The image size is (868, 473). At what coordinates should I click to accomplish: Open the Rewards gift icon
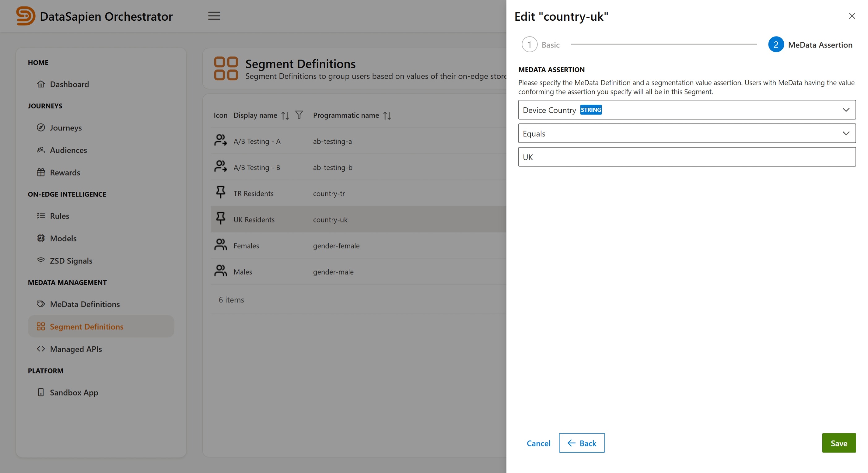click(x=41, y=172)
